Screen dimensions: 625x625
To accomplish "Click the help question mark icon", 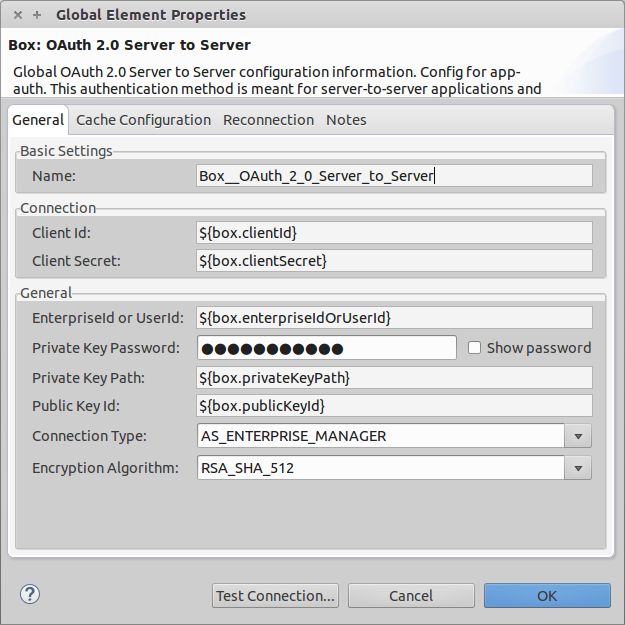I will [29, 594].
